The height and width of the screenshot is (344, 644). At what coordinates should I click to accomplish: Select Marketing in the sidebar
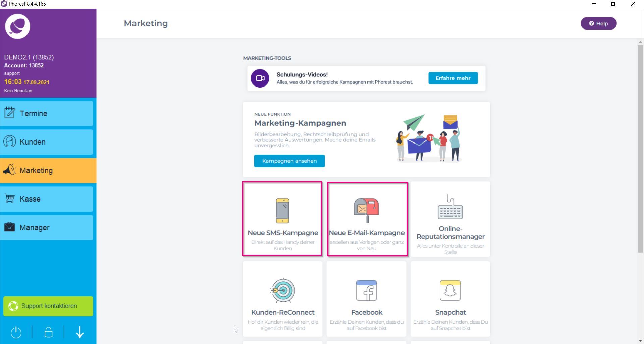coord(48,170)
